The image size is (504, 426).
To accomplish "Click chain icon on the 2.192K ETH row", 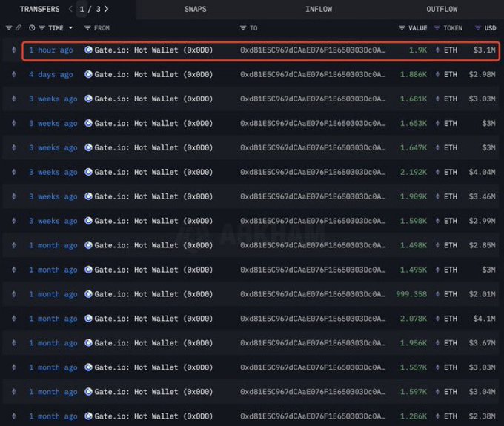I will 14,172.
